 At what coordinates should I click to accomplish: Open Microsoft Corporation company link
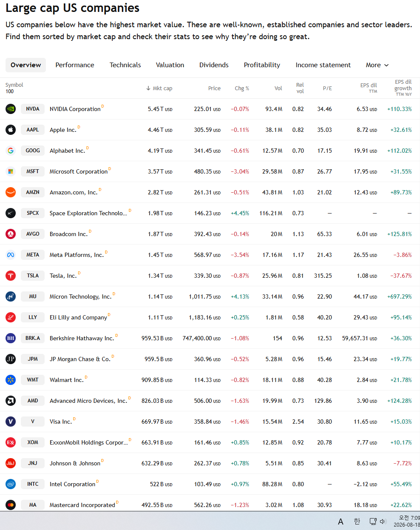(79, 171)
